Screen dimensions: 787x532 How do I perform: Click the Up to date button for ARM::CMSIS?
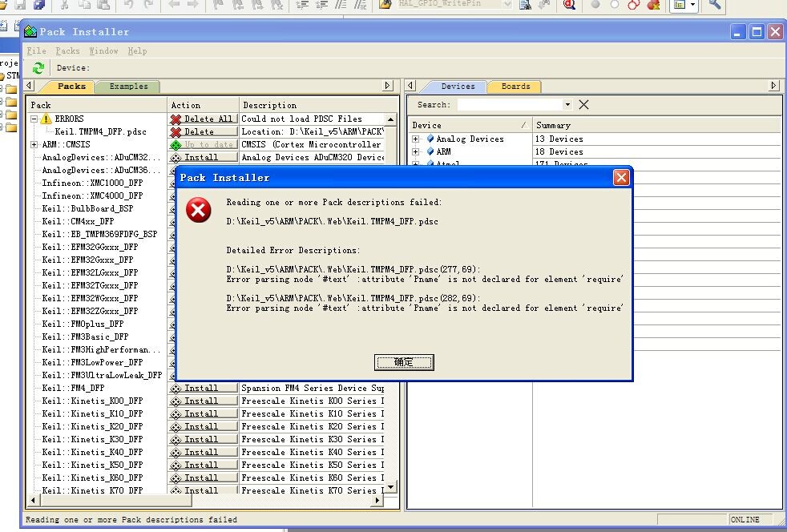tap(204, 144)
